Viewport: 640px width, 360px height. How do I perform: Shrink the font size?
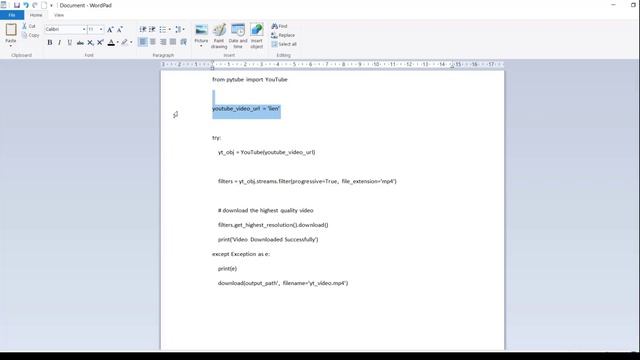point(120,29)
